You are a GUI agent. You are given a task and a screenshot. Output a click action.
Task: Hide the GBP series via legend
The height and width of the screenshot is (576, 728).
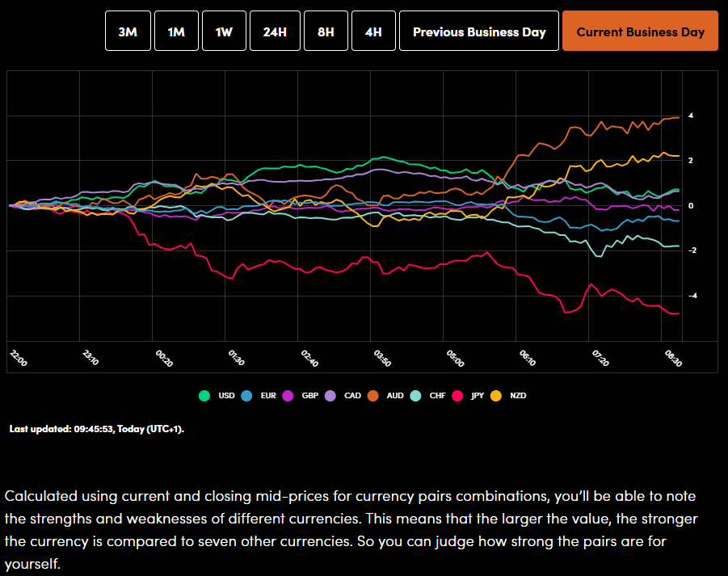[288, 396]
